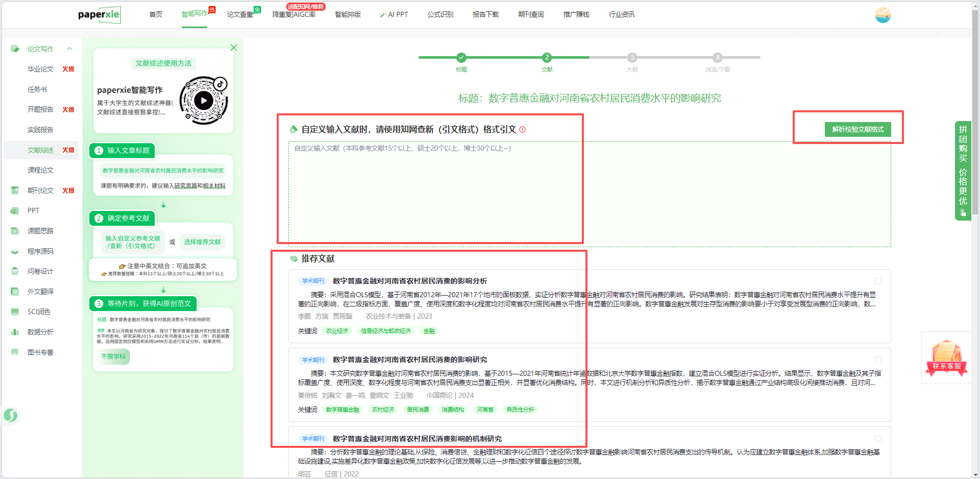Viewport: 980px width, 479px height.
Task: Close the literature review guide panel
Action: [x=234, y=47]
